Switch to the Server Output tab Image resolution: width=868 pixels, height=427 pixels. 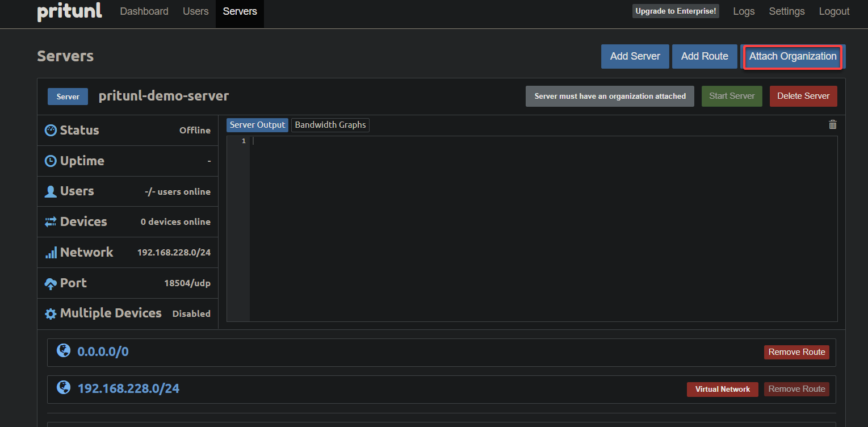point(257,125)
